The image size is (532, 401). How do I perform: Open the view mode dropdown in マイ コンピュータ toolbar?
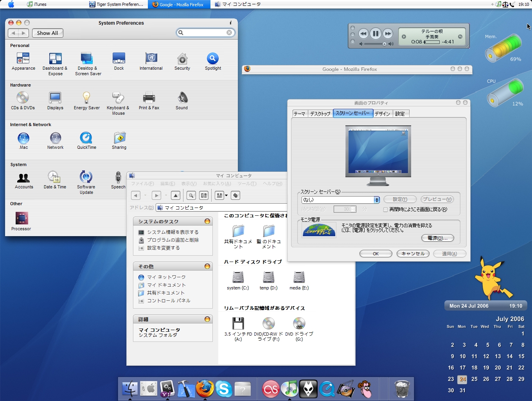point(222,195)
